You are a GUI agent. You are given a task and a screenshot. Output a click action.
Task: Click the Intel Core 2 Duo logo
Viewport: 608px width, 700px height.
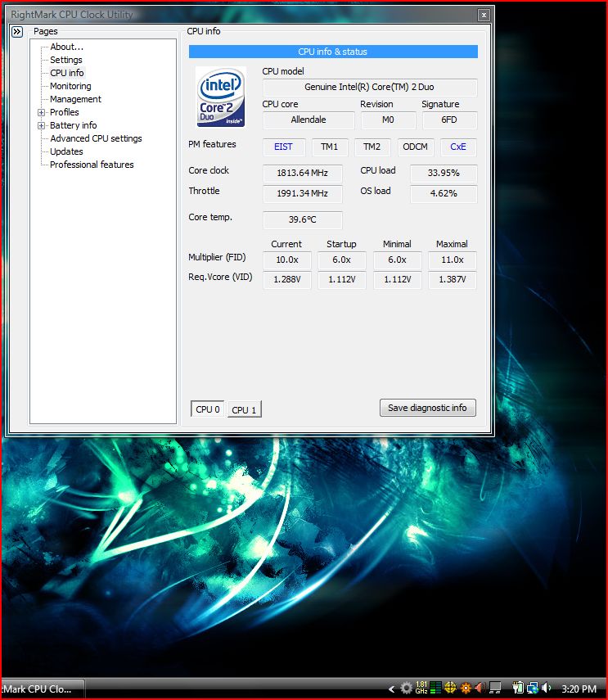pyautogui.click(x=221, y=97)
